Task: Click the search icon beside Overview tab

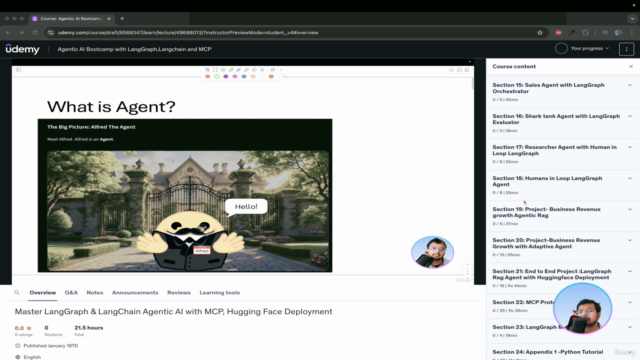Action: 17,293
